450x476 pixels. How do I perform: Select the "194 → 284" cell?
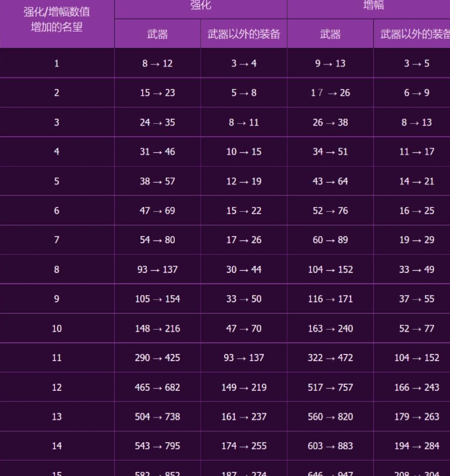pyautogui.click(x=412, y=446)
